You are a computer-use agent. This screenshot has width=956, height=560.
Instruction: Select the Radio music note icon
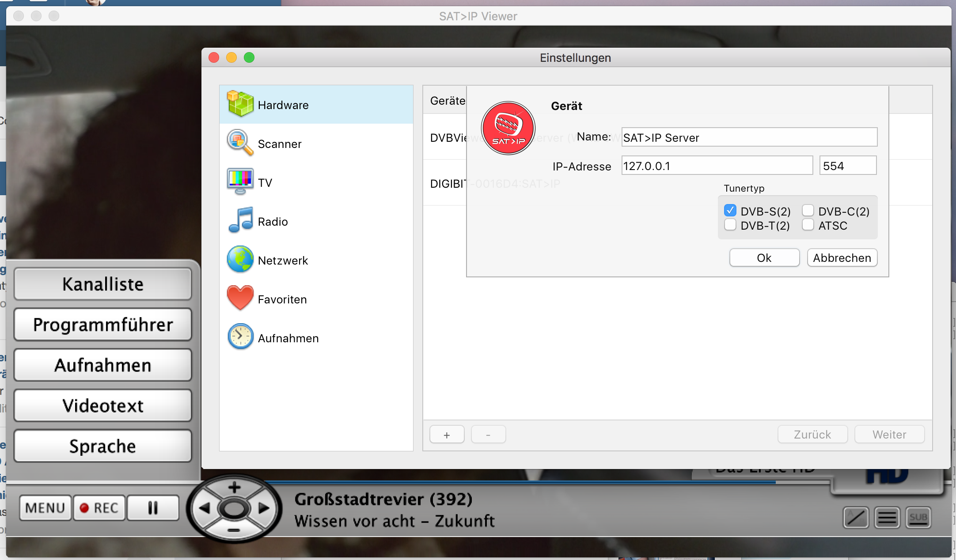pyautogui.click(x=240, y=220)
